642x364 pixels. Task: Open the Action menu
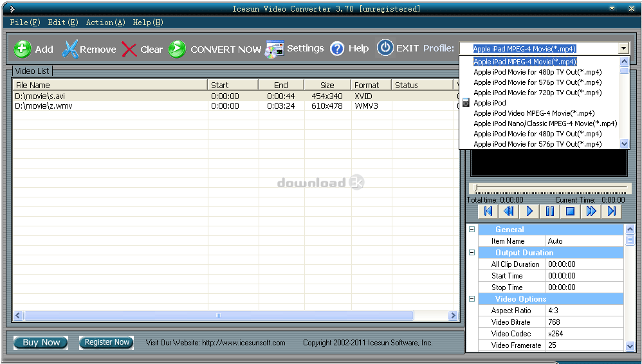(x=105, y=23)
